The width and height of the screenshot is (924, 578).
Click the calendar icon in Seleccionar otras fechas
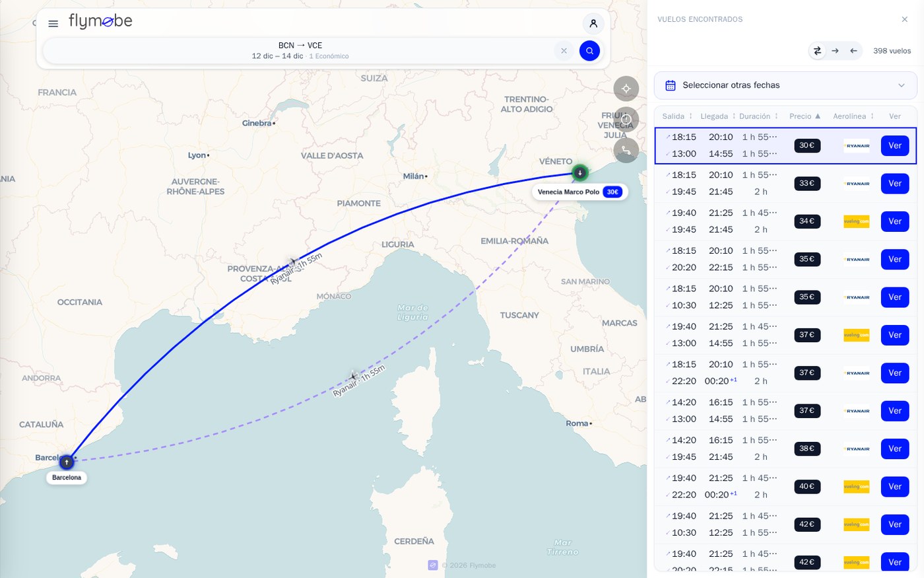click(x=671, y=85)
